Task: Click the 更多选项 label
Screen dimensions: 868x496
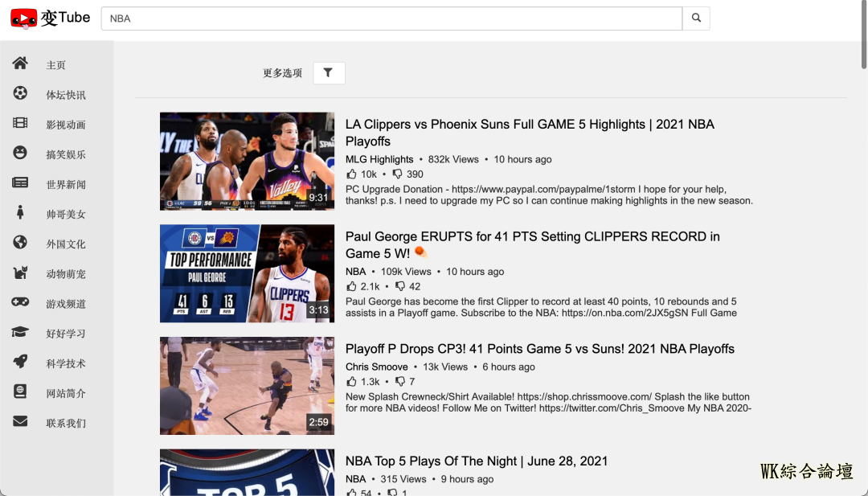Action: (282, 73)
